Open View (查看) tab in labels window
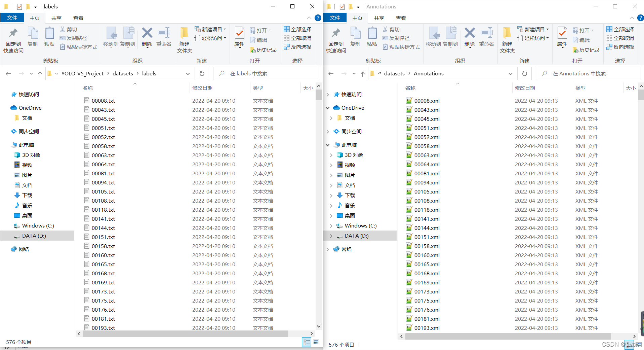This screenshot has height=350, width=644. (x=78, y=18)
